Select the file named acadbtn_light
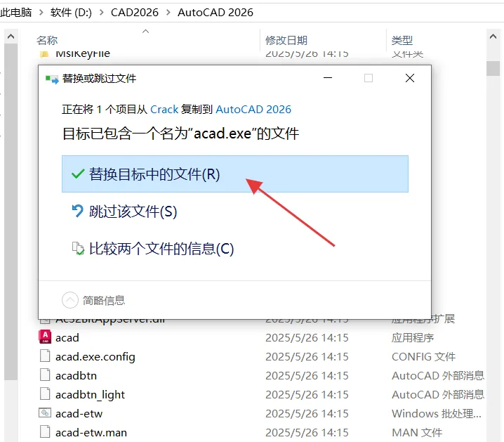Image resolution: width=504 pixels, height=442 pixels. coord(90,395)
